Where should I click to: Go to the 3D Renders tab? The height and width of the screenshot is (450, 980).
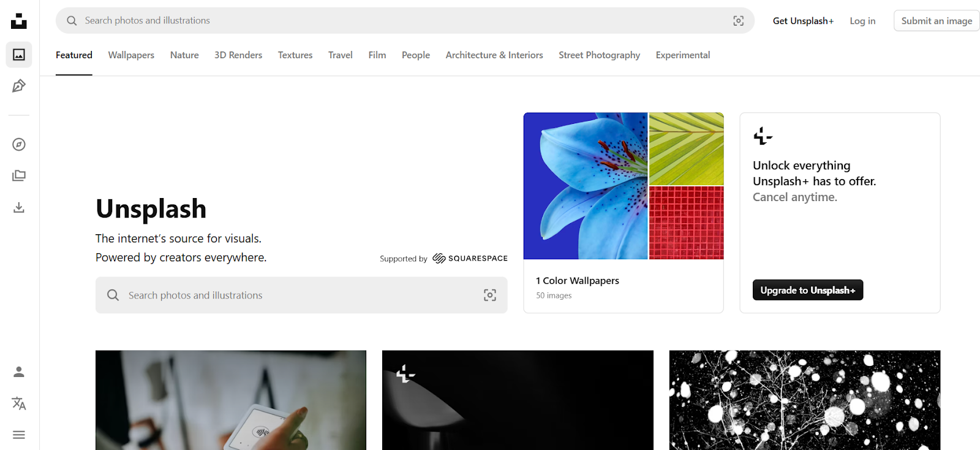coord(238,55)
